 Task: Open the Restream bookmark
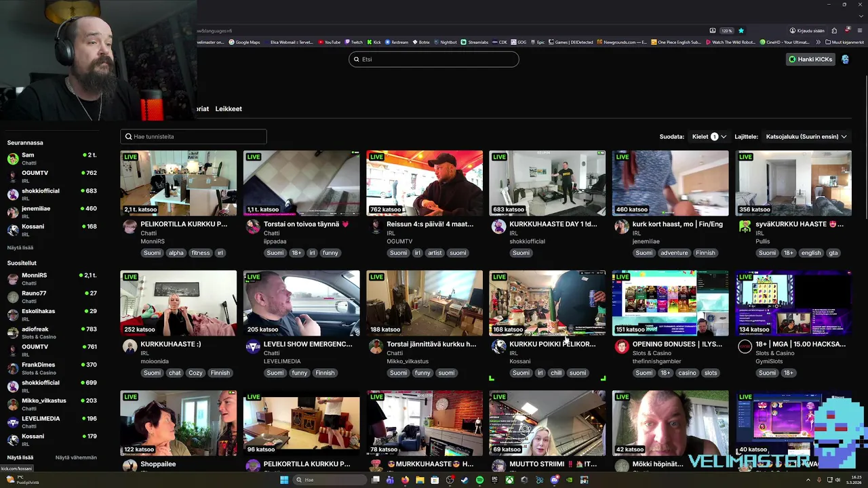(397, 42)
